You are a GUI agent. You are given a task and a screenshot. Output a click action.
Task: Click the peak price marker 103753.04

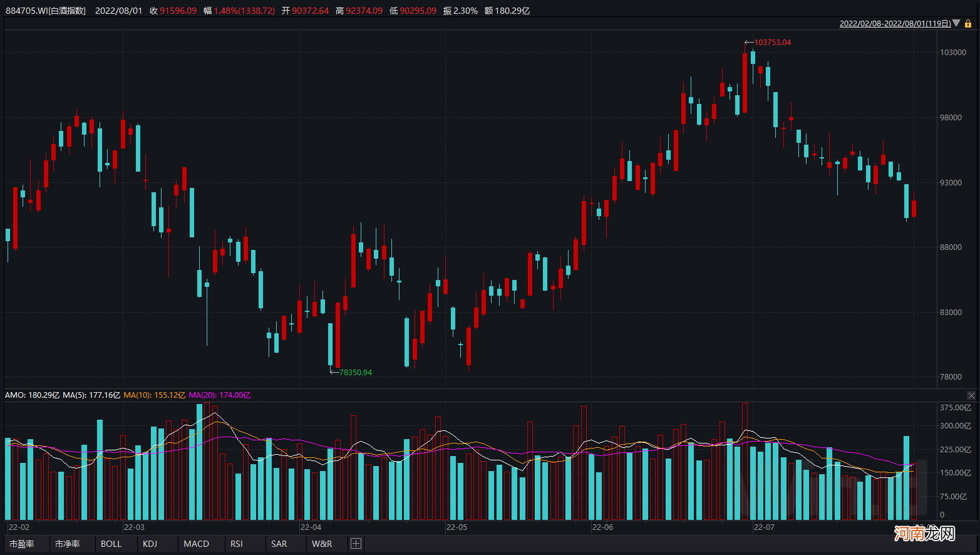[x=772, y=43]
